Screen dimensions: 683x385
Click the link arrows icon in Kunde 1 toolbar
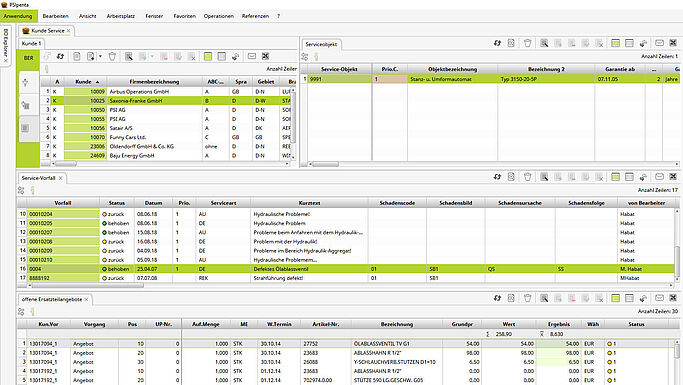(x=236, y=57)
